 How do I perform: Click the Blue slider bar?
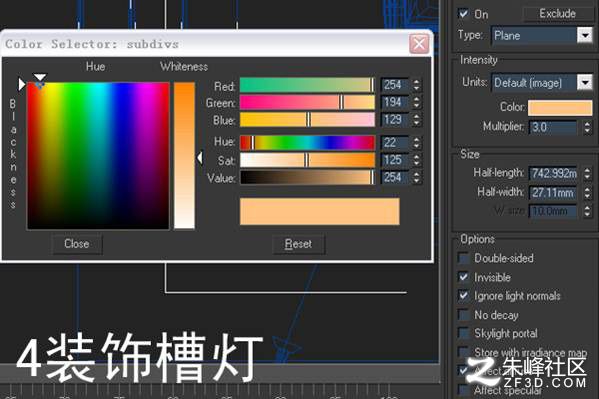(x=307, y=120)
